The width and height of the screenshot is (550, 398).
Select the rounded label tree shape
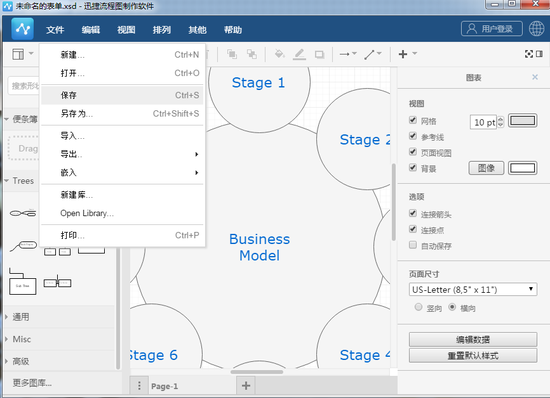click(x=23, y=245)
